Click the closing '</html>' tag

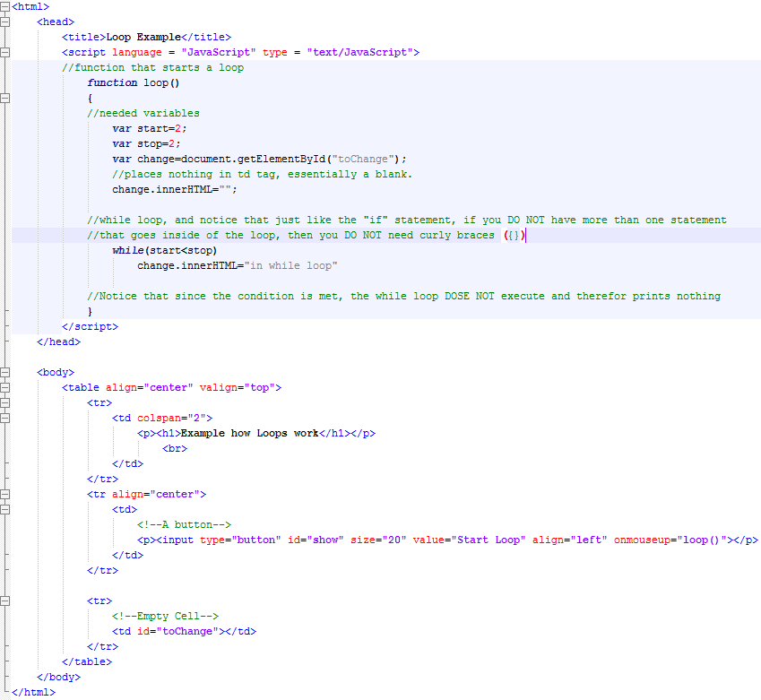pyautogui.click(x=33, y=692)
